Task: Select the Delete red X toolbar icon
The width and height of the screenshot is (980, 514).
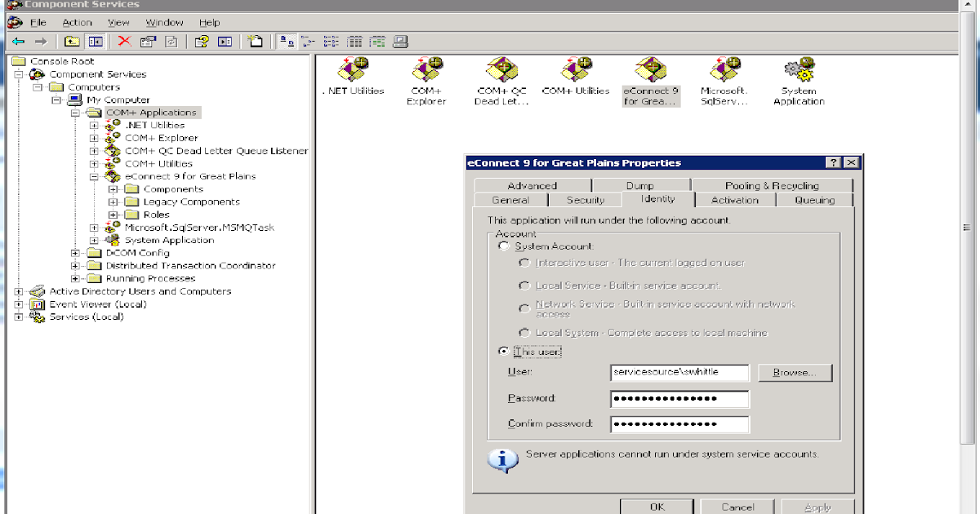Action: (124, 40)
